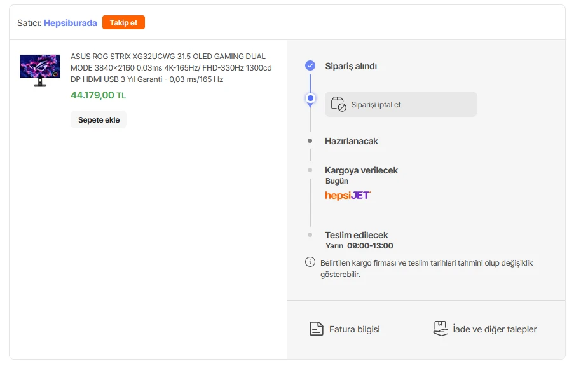The height and width of the screenshot is (366, 588).
Task: Click the 44.179,00 TL price text
Action: tap(99, 95)
